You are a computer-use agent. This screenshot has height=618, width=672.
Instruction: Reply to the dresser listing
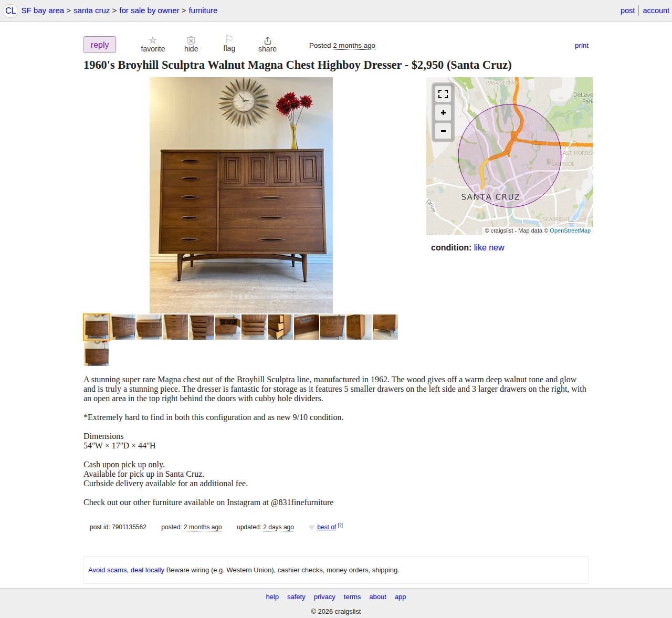(100, 45)
